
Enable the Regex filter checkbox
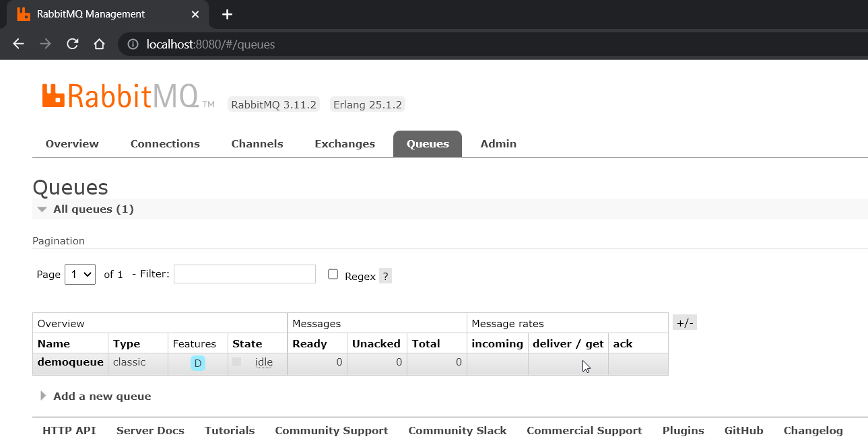click(x=333, y=274)
